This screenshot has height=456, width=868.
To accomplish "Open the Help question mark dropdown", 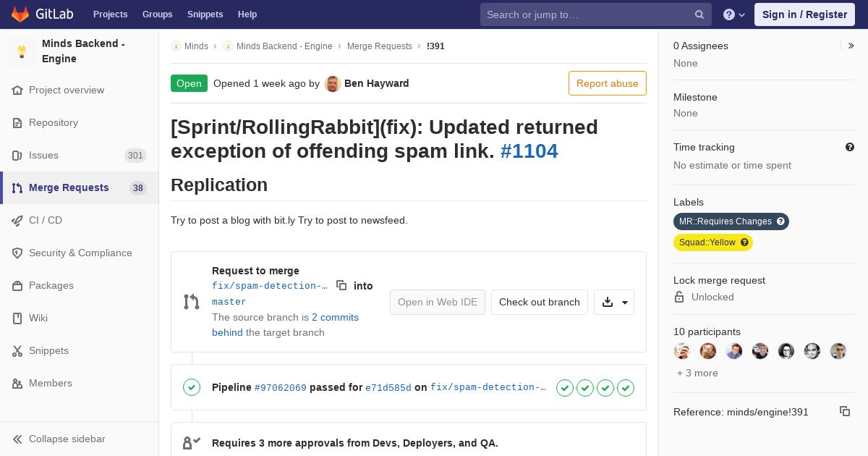I will [x=734, y=14].
